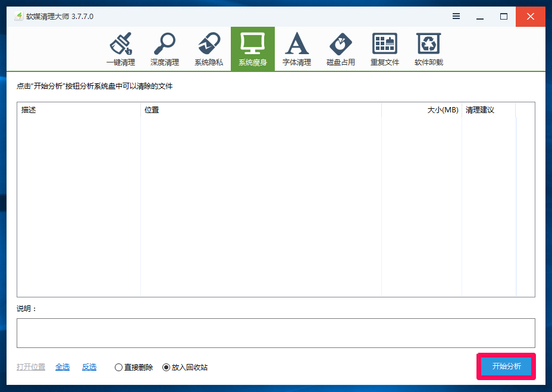Click the 全选 (Select All) link
Image resolution: width=552 pixels, height=392 pixels.
[x=62, y=367]
